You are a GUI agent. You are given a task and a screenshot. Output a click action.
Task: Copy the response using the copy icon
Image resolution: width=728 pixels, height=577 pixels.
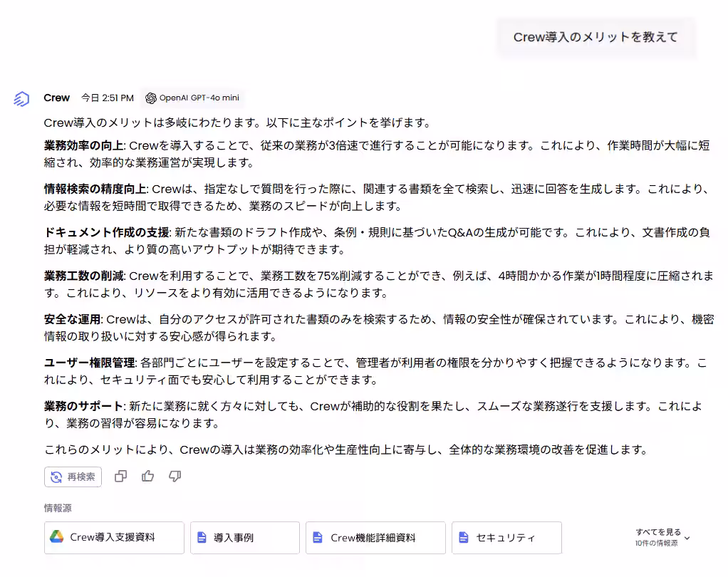tap(120, 477)
